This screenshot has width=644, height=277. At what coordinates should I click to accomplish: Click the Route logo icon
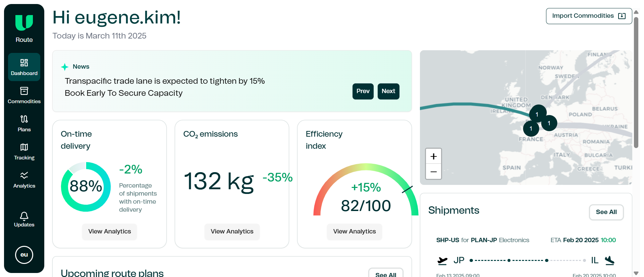click(24, 23)
